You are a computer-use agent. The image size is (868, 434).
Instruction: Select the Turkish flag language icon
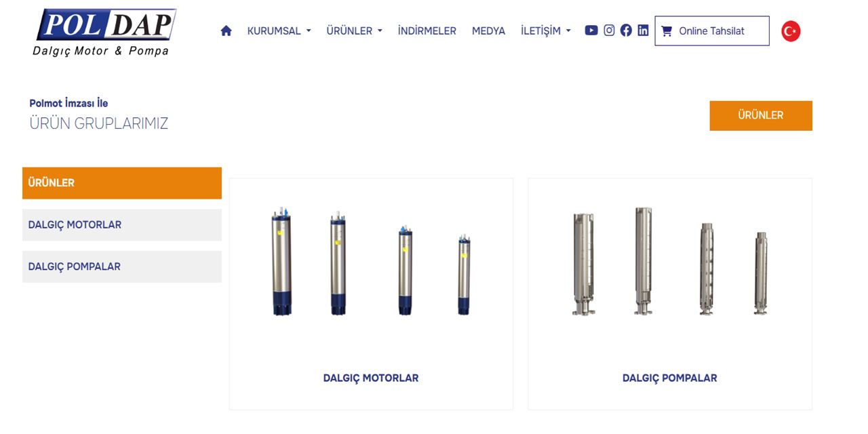click(x=791, y=31)
